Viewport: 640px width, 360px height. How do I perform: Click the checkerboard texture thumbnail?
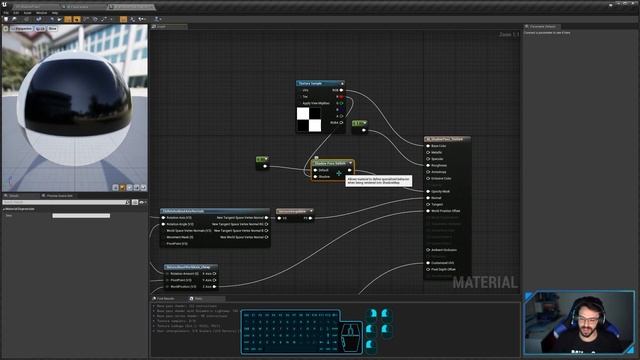point(309,120)
